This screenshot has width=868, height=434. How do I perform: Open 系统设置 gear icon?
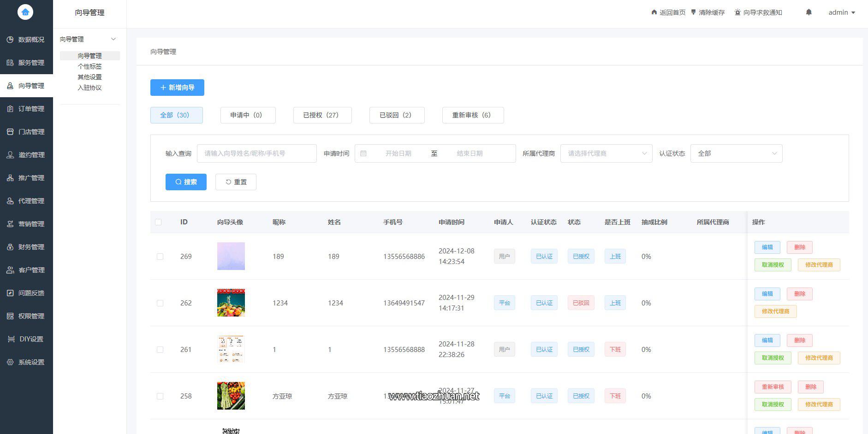(x=10, y=362)
